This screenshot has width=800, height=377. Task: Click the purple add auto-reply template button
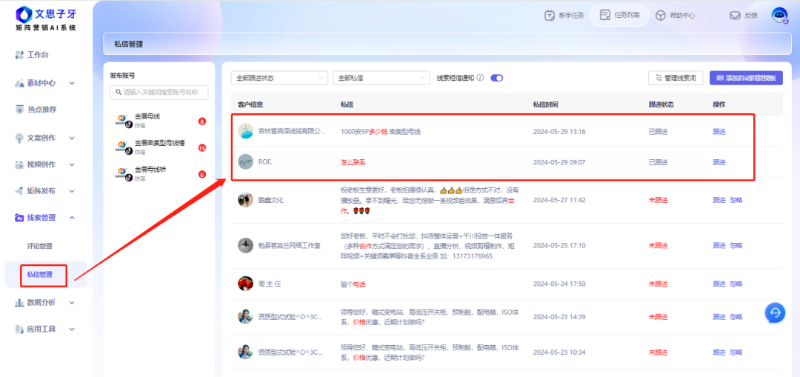tap(746, 78)
